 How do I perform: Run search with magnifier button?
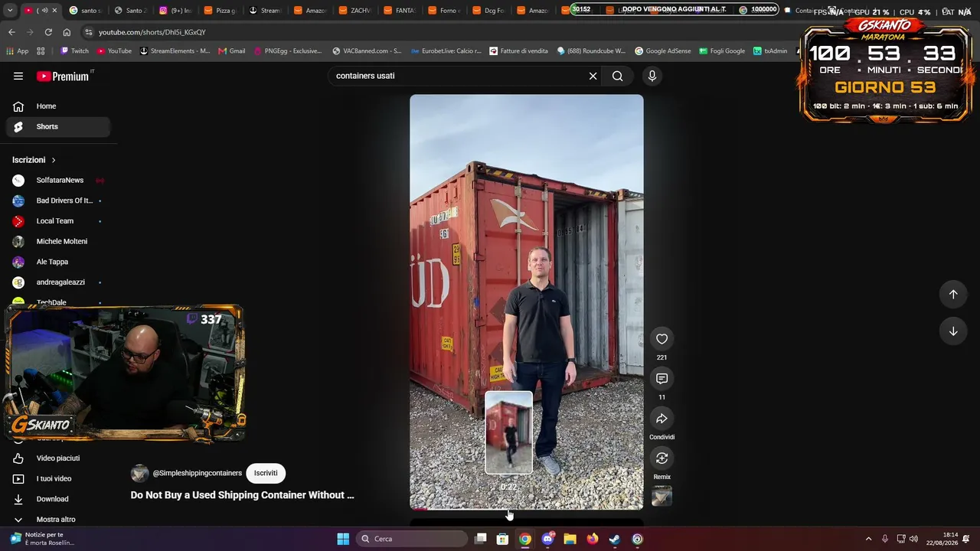617,76
